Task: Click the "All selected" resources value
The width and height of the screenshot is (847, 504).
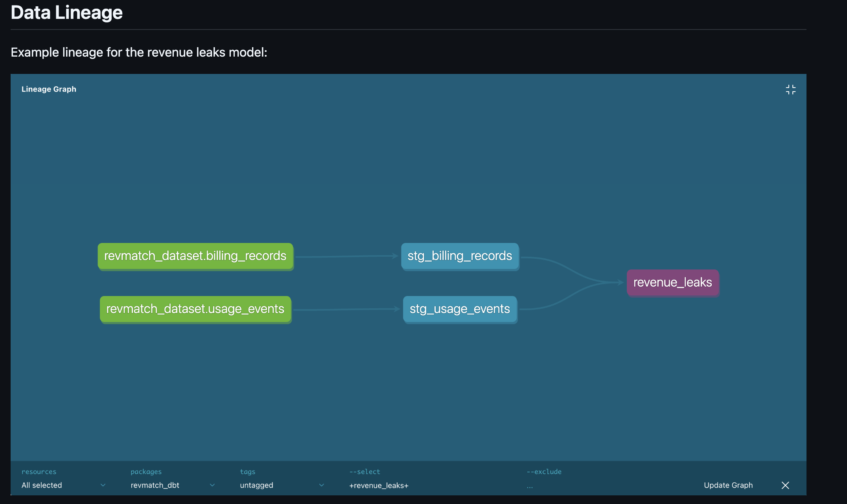Action: (x=42, y=485)
